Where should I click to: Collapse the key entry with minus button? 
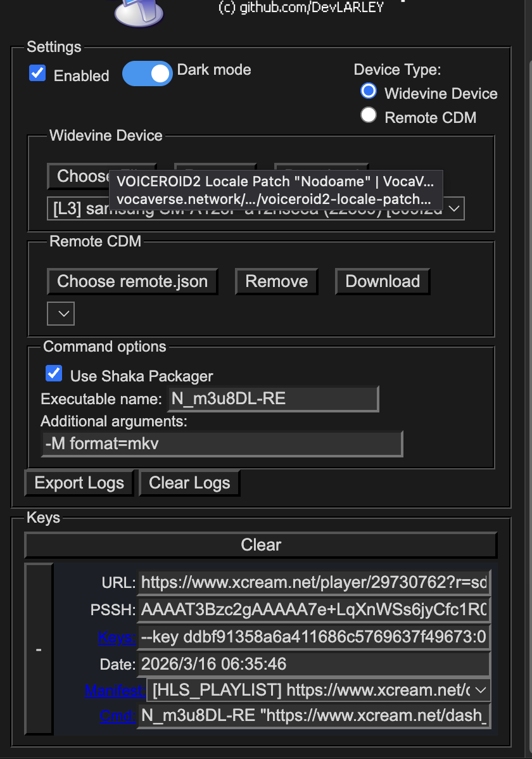39,650
